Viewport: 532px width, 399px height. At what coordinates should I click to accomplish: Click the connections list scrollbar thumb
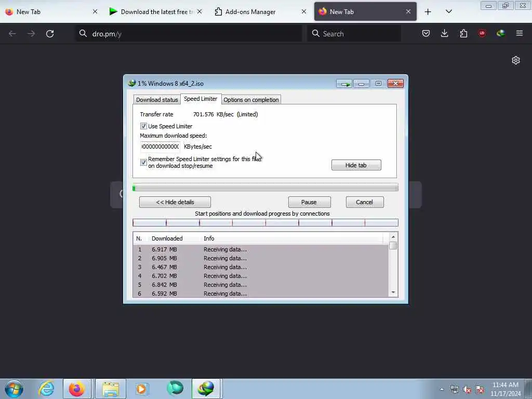(393, 246)
